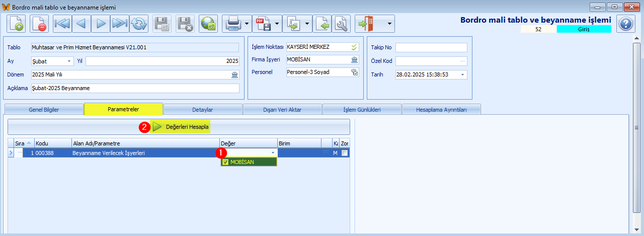Click the delete record icon
644x236 pixels.
[39, 24]
